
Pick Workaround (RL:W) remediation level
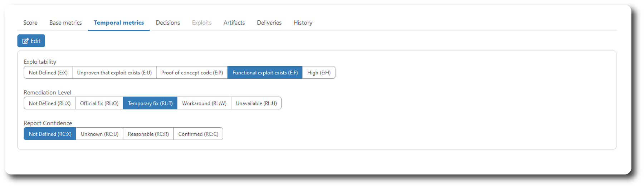(204, 103)
